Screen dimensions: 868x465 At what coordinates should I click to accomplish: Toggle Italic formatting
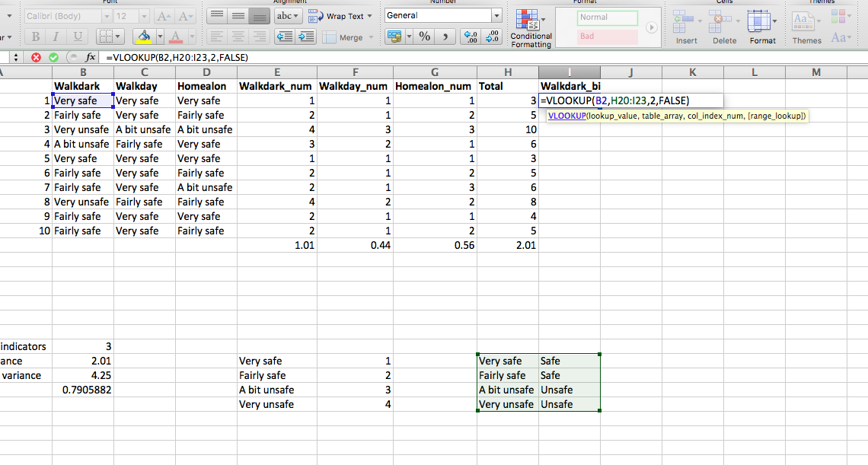56,37
